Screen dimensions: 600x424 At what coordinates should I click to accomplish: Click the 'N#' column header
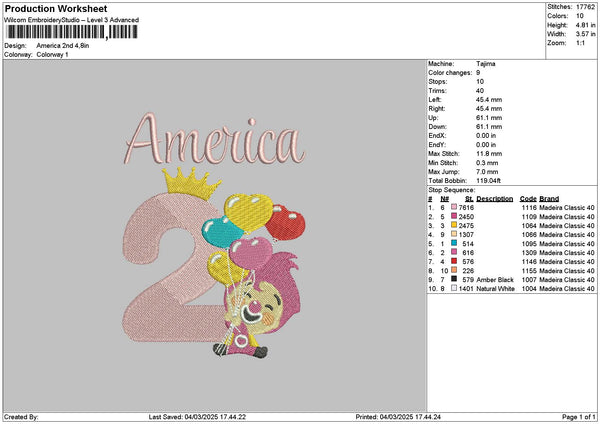(x=444, y=199)
